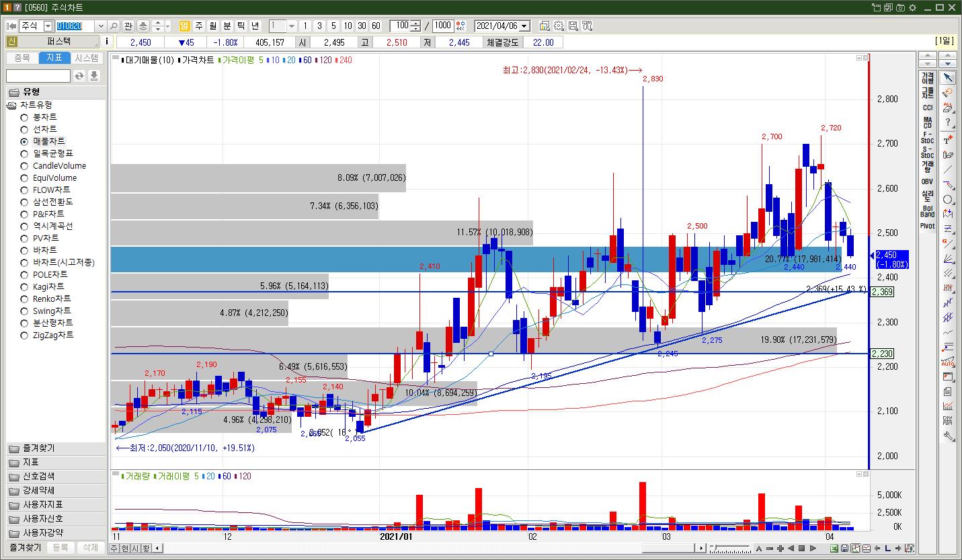Open the stock code 010820 dropdown
The image size is (962, 560).
tap(101, 26)
